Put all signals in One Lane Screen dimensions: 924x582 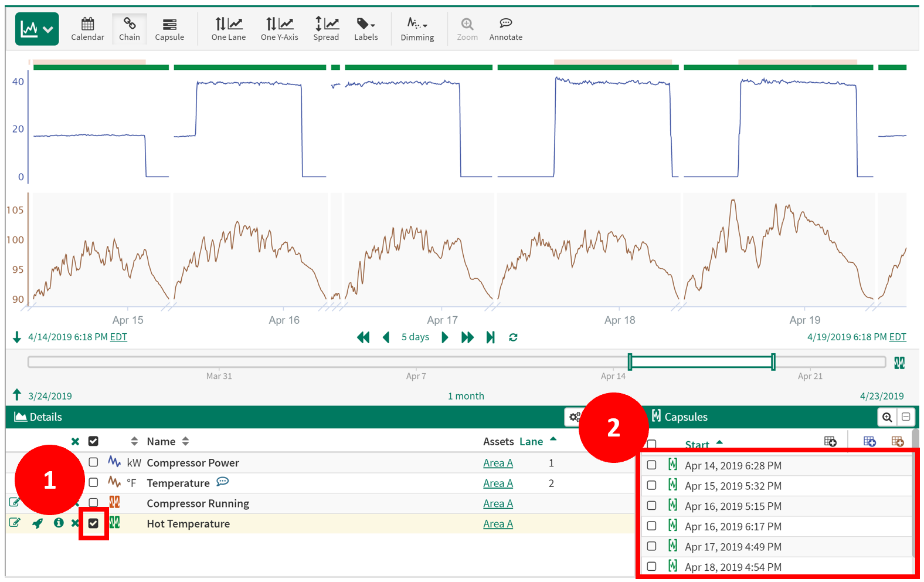pyautogui.click(x=228, y=29)
